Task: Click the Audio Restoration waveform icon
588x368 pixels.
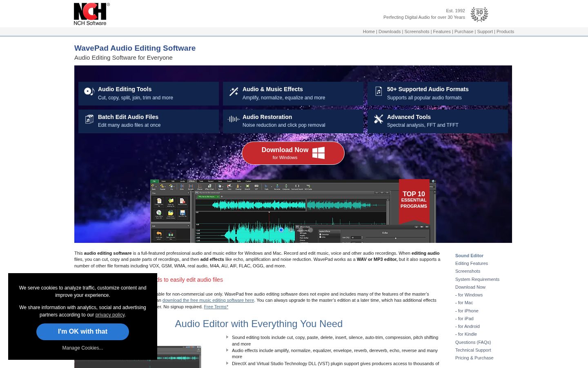Action: [x=234, y=119]
